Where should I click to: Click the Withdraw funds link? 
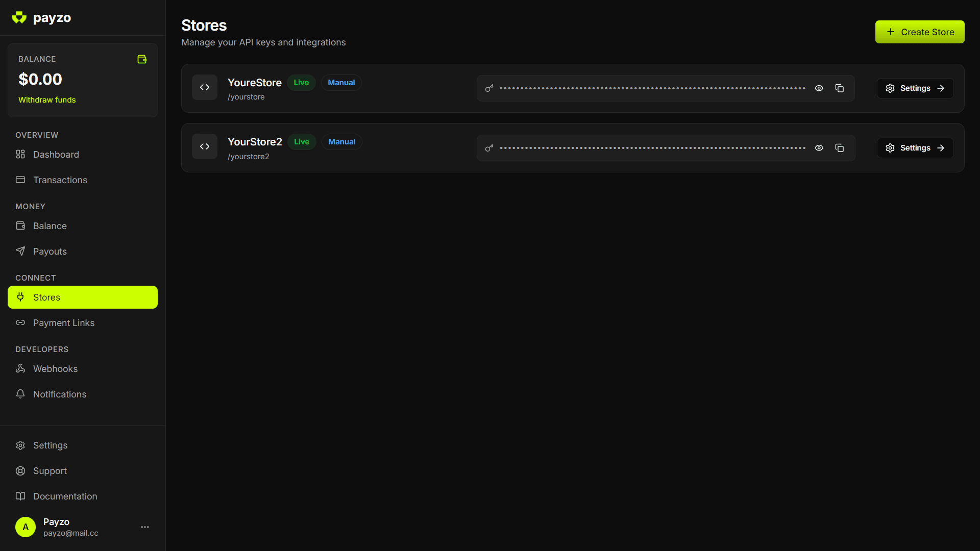pos(46,99)
